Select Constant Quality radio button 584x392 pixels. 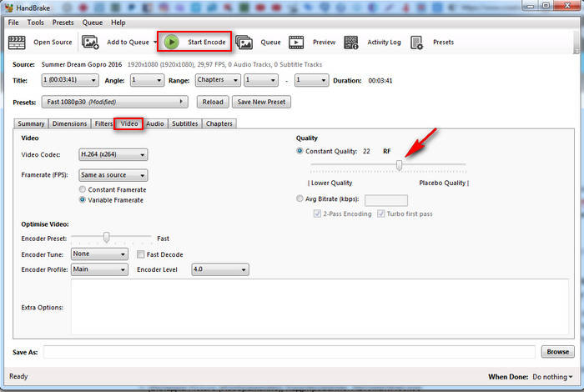click(x=300, y=151)
